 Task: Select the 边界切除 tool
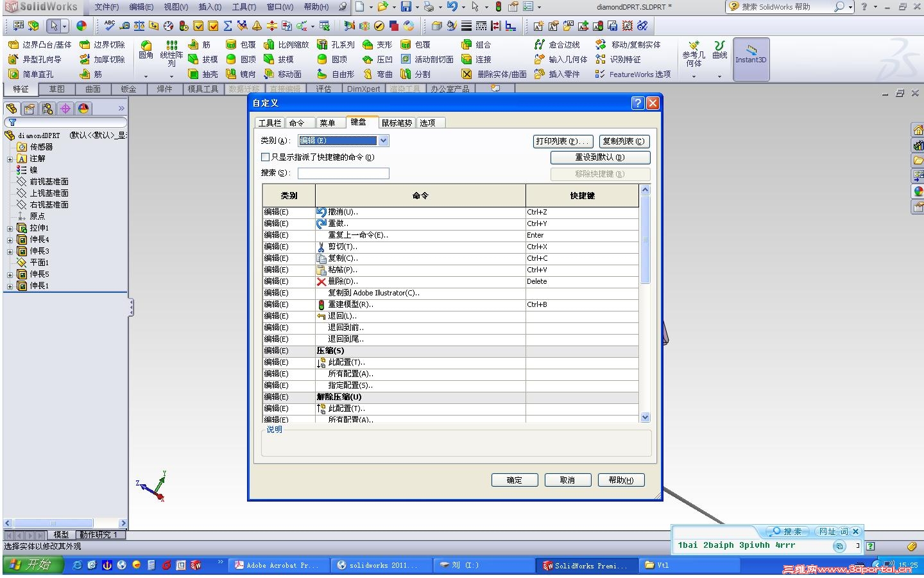coord(102,45)
